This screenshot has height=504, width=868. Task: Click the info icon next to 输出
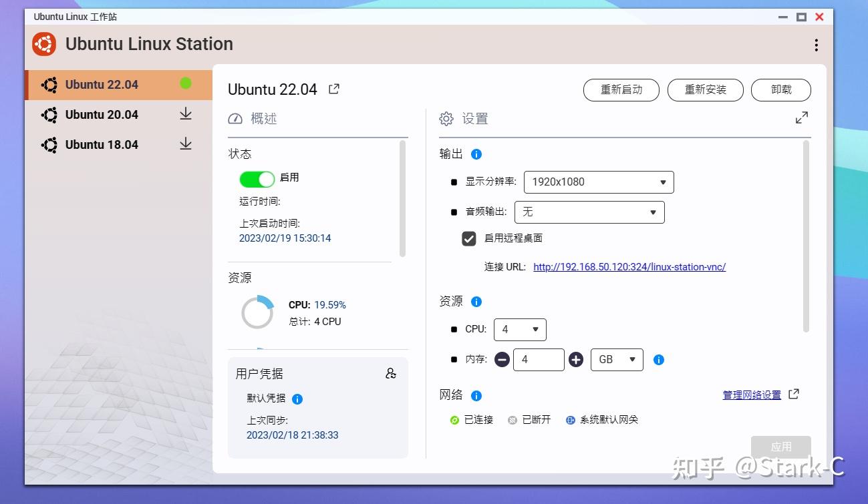point(476,154)
